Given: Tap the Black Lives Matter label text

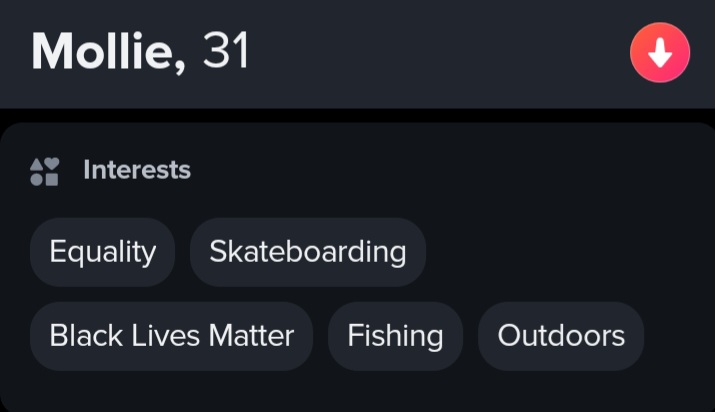Looking at the screenshot, I should pyautogui.click(x=171, y=336).
